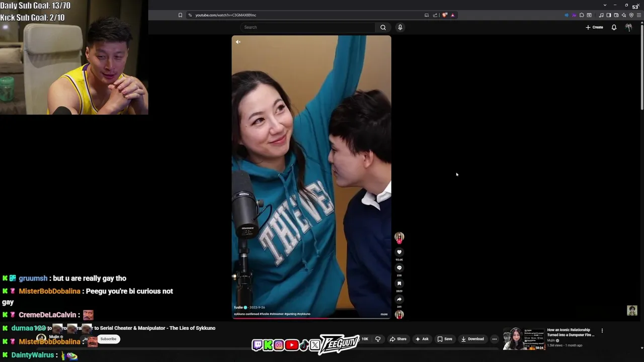Open the extensions puzzle piece menu
Viewport: 644px width, 362px height.
coord(582,15)
